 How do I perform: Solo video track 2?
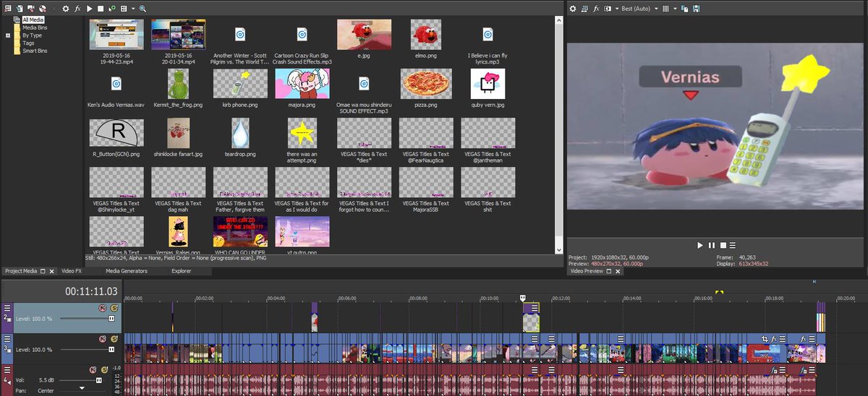pyautogui.click(x=114, y=308)
